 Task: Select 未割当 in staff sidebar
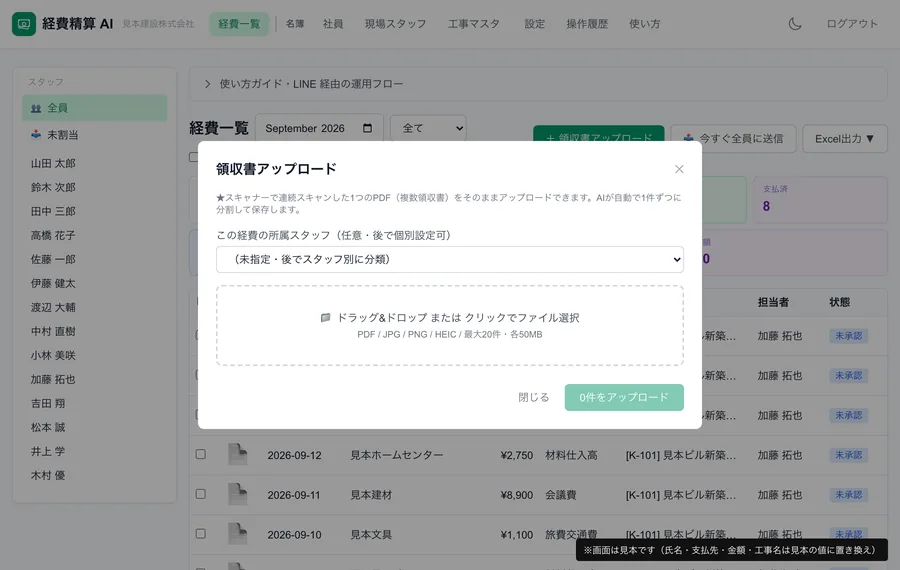pyautogui.click(x=95, y=134)
